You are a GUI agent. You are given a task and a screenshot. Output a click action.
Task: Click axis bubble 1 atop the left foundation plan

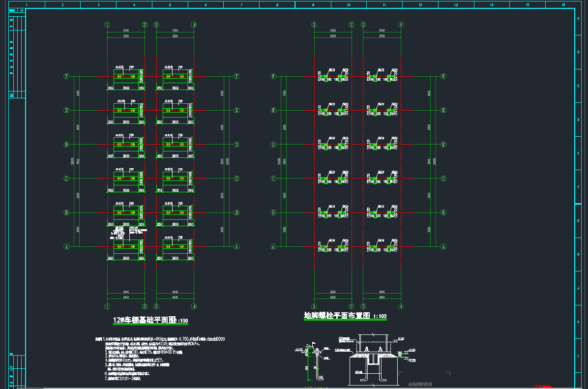(107, 25)
